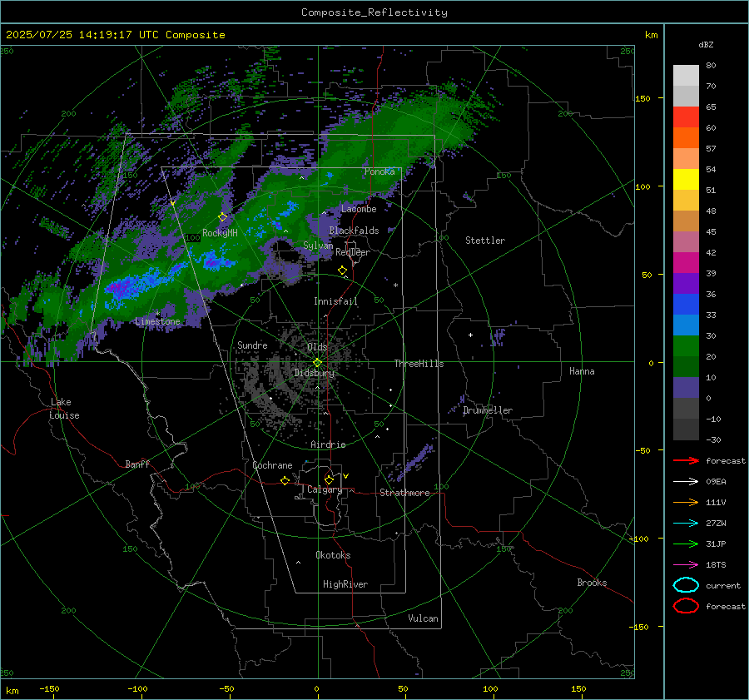Click the Calgary label on the map
The height and width of the screenshot is (700, 749).
click(325, 489)
